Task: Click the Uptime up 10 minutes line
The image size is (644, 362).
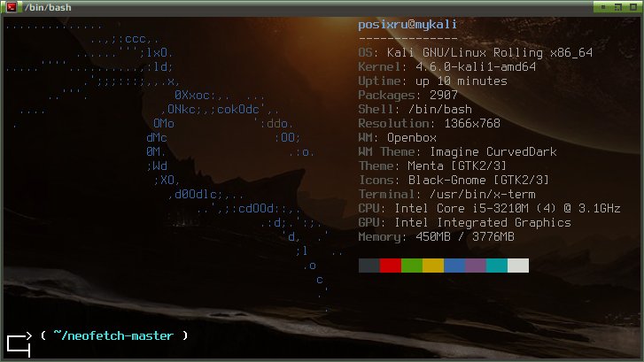Action: 432,81
